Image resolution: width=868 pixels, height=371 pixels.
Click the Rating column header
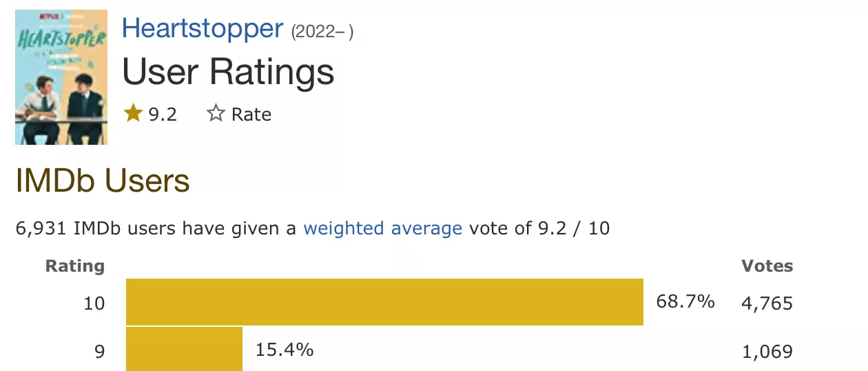pyautogui.click(x=75, y=266)
